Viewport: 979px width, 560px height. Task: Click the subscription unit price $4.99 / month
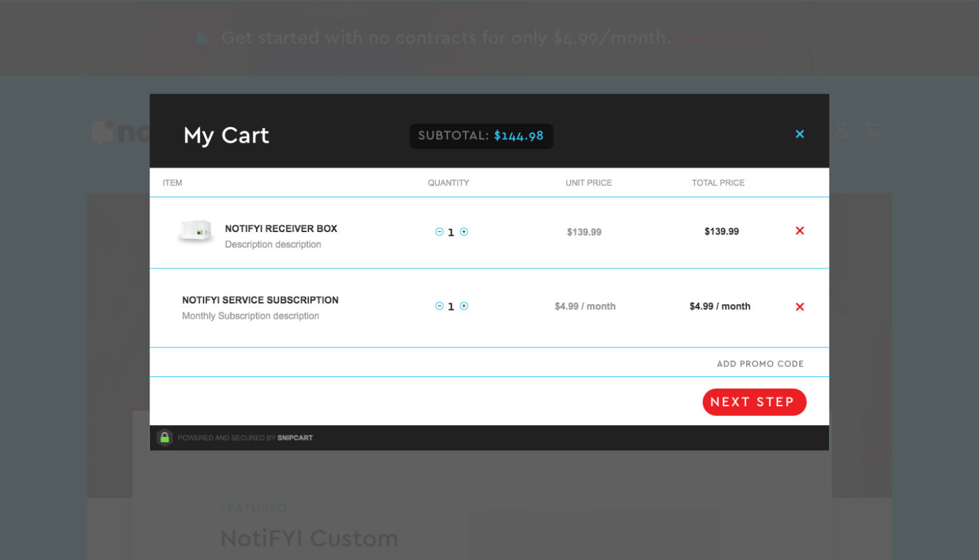tap(585, 306)
